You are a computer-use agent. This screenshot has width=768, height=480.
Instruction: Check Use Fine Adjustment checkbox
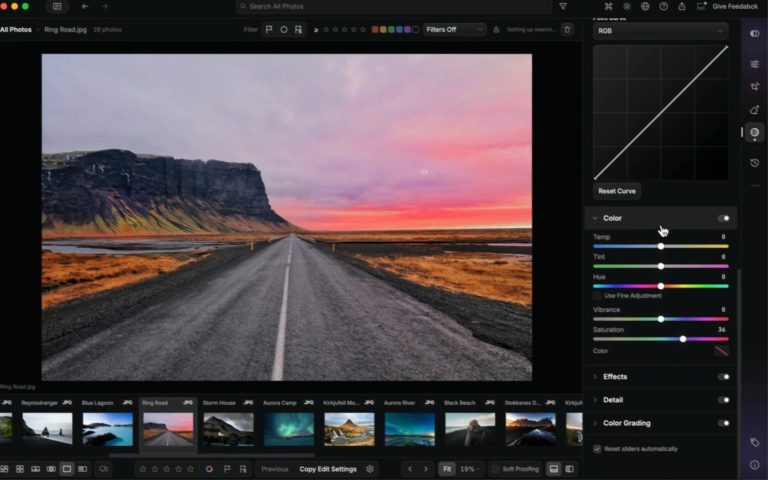click(x=597, y=296)
